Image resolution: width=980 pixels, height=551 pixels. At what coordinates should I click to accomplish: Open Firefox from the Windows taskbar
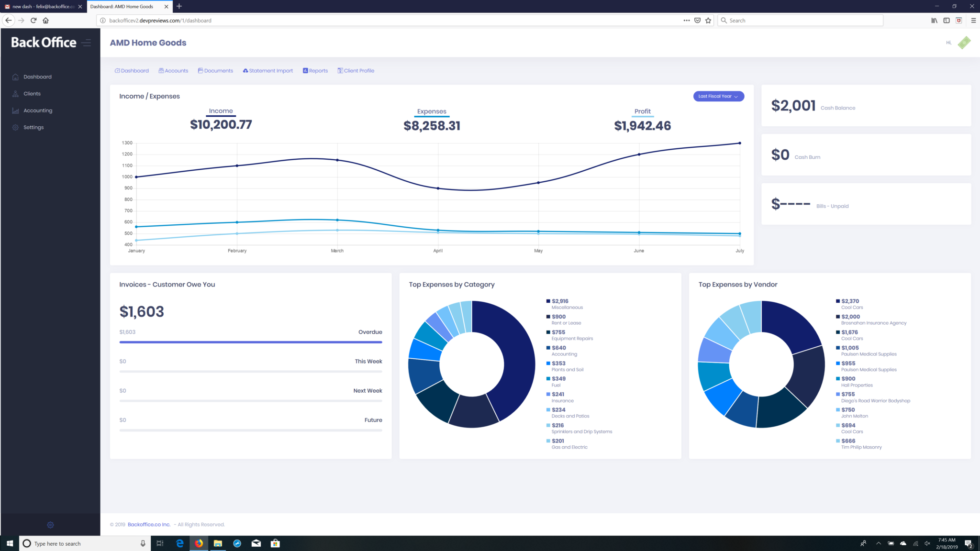pyautogui.click(x=199, y=543)
